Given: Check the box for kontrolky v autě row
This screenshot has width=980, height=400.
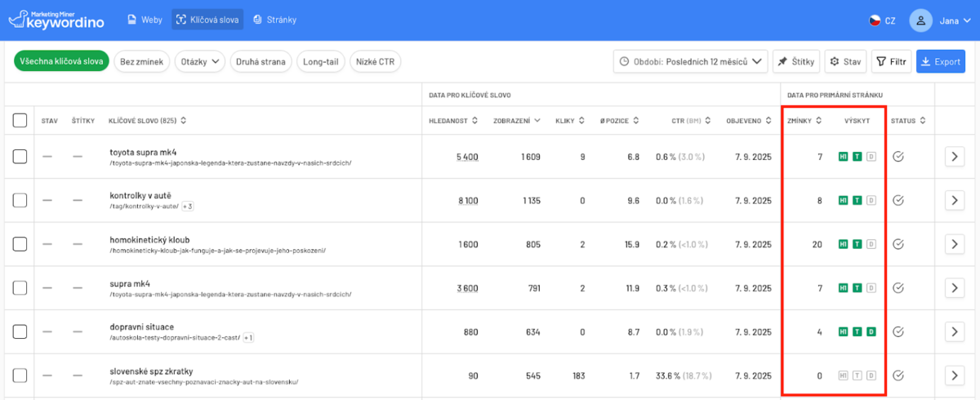Looking at the screenshot, I should (20, 200).
